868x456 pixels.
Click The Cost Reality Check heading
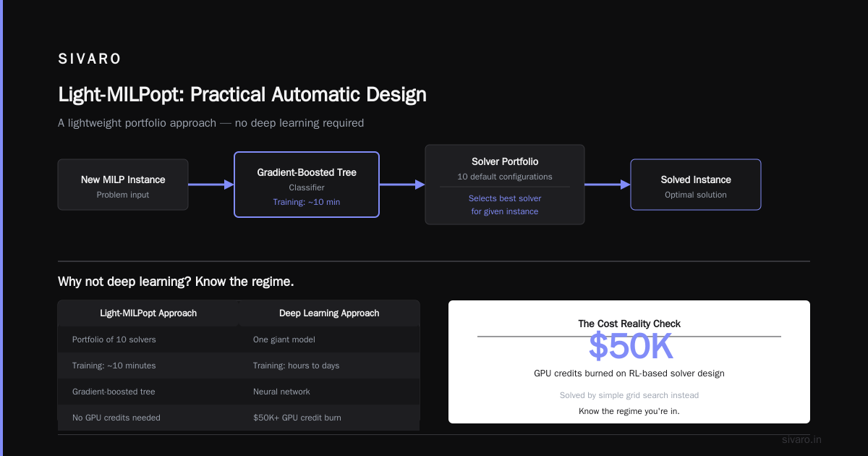click(x=629, y=324)
